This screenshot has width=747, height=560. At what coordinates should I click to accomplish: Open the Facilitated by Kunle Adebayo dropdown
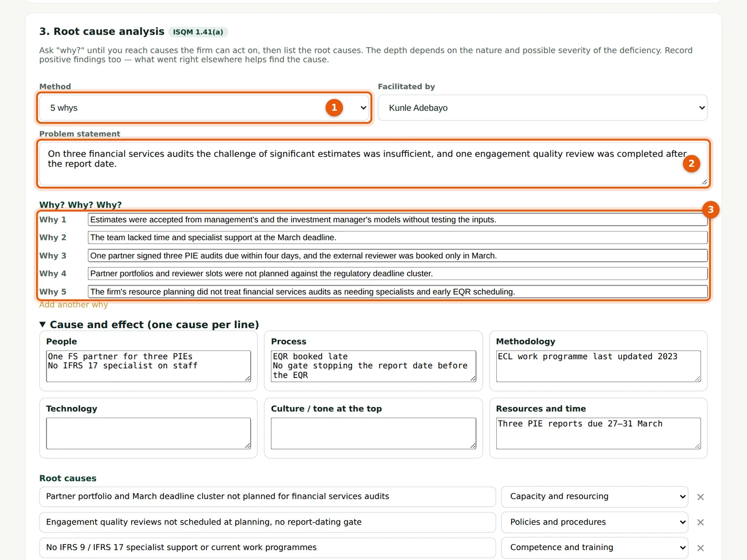[543, 108]
